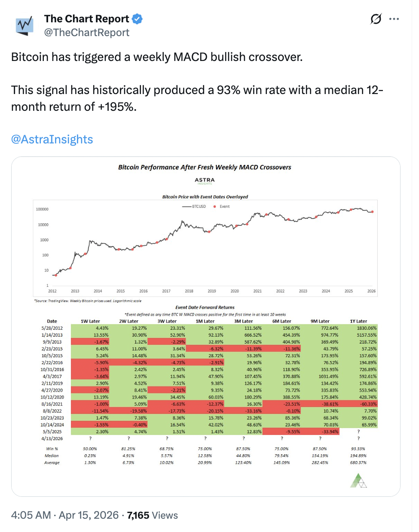The image size is (419, 532).
Task: Select the red Event dot in the chart legend
Action: tap(214, 207)
